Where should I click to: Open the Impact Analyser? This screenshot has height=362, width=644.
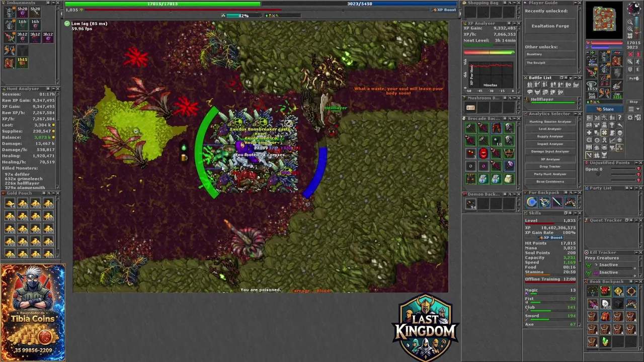[x=550, y=144]
